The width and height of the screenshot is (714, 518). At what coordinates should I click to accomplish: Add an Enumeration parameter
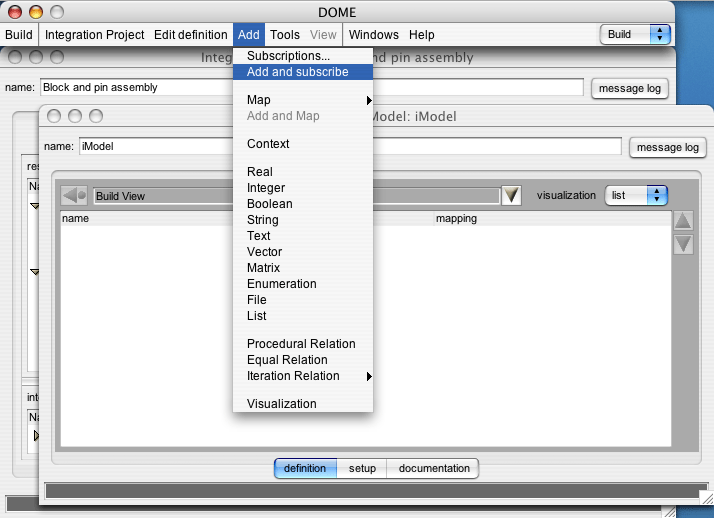click(x=303, y=284)
